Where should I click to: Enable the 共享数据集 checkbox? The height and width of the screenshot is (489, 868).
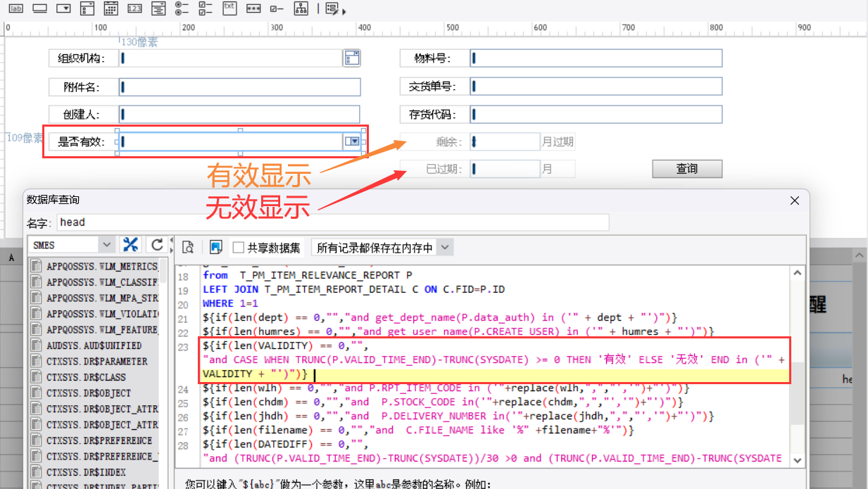[x=238, y=247]
